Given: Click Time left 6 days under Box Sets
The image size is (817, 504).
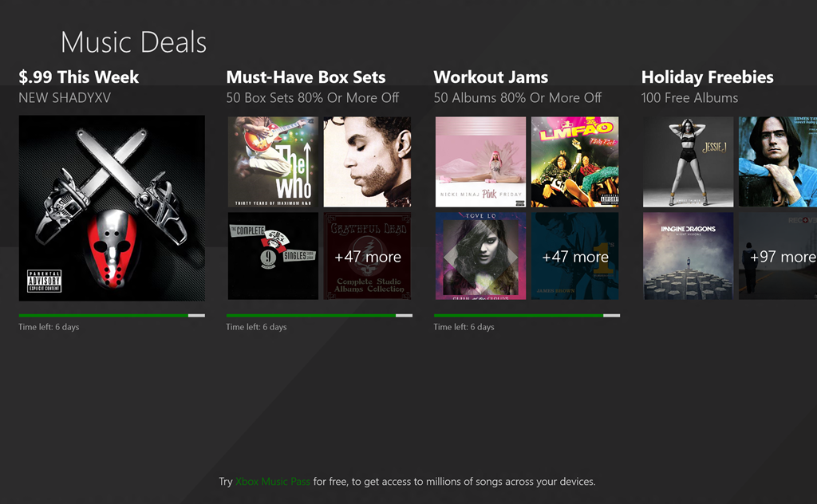Looking at the screenshot, I should tap(256, 327).
